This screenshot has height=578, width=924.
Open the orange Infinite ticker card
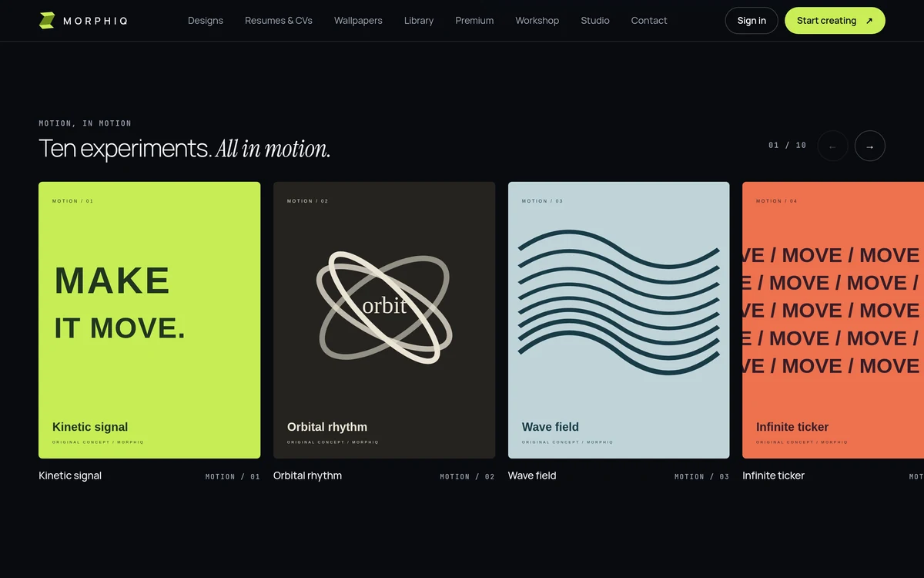[x=833, y=320]
